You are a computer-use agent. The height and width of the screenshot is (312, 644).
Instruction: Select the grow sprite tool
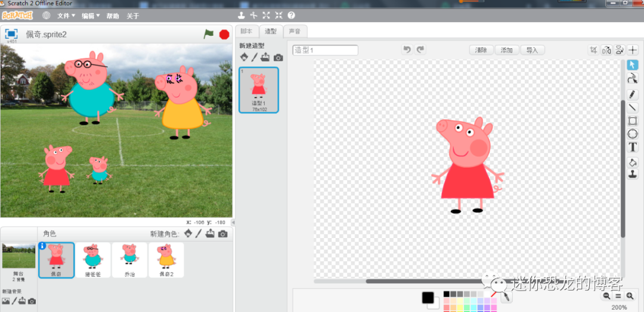pyautogui.click(x=266, y=16)
